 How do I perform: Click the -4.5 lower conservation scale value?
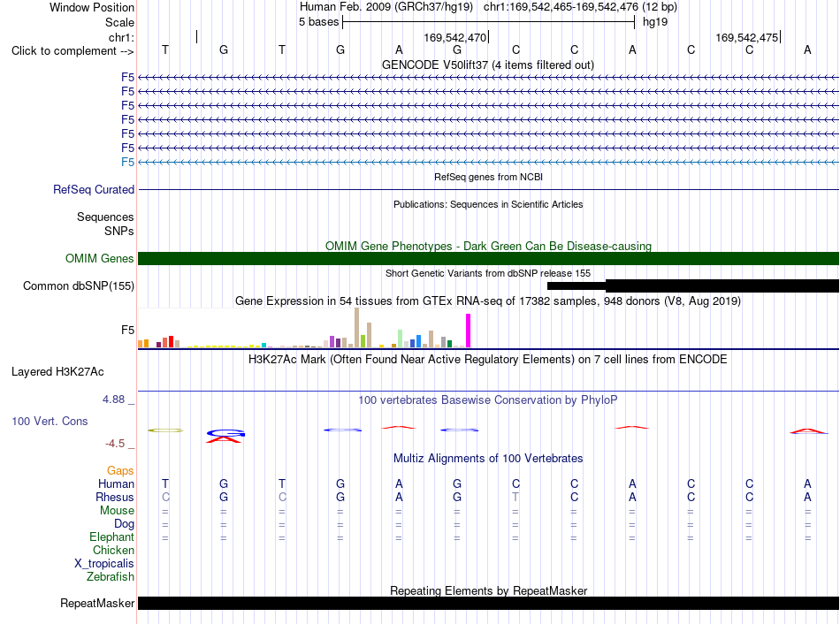click(115, 444)
